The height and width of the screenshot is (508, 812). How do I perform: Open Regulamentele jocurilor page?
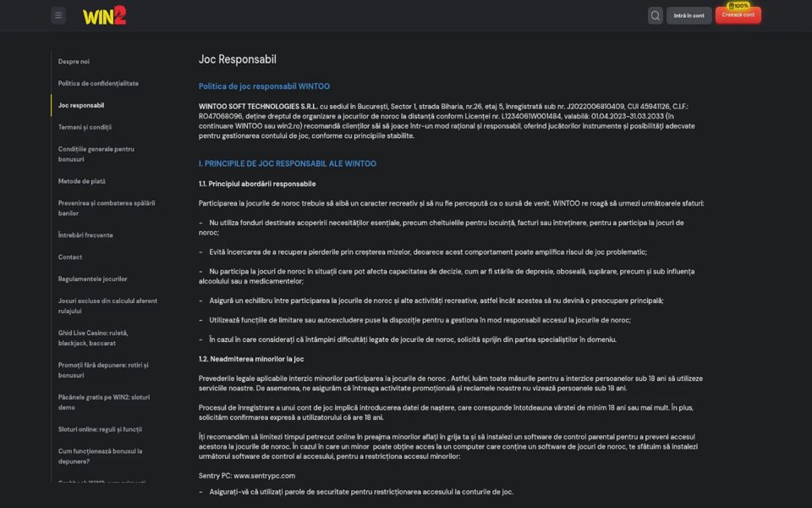point(93,279)
